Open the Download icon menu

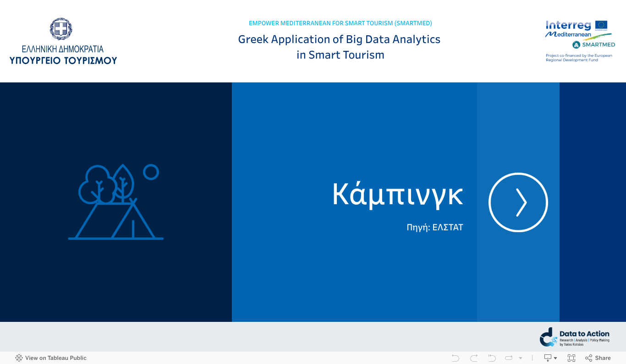pyautogui.click(x=548, y=358)
